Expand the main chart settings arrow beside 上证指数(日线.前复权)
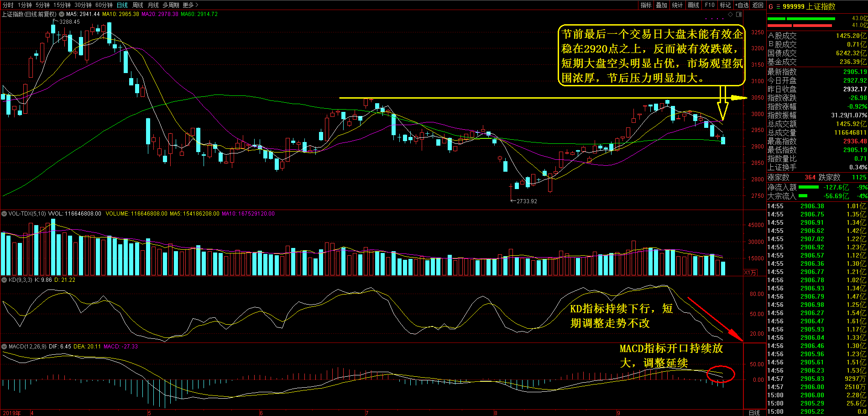 coord(62,14)
